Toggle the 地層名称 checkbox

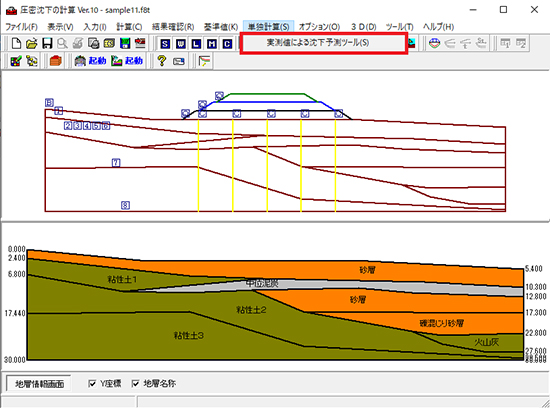pyautogui.click(x=135, y=383)
